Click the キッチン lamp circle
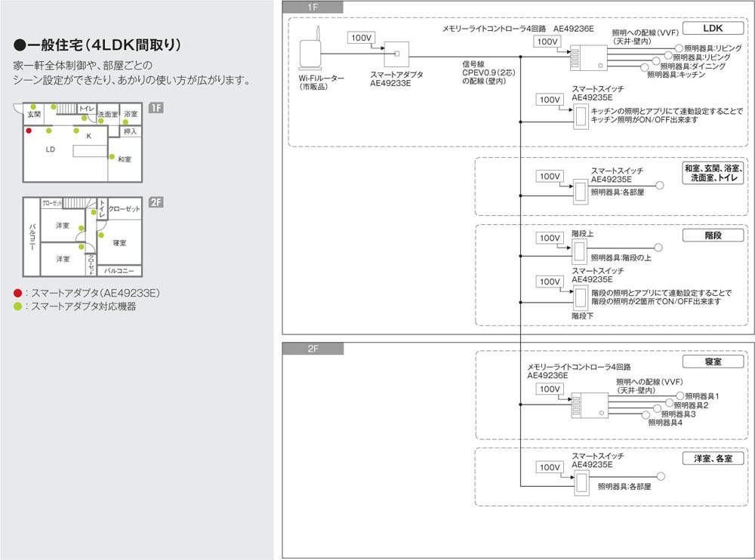The width and height of the screenshot is (755, 560). (645, 68)
